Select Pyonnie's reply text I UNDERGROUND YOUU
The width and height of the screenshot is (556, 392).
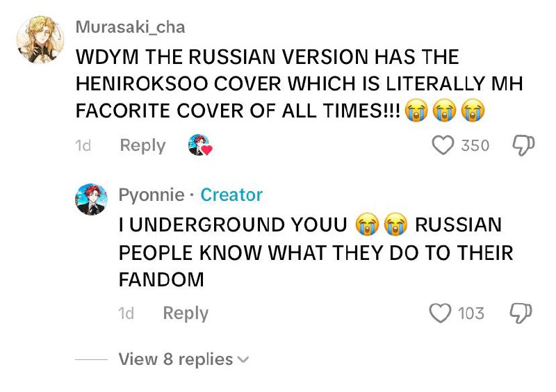pyautogui.click(x=232, y=224)
